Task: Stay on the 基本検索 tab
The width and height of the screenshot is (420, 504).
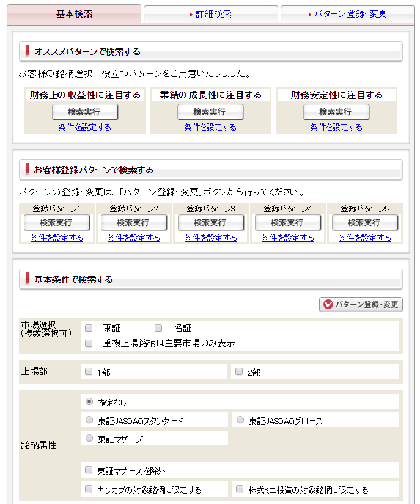Action: pos(74,14)
